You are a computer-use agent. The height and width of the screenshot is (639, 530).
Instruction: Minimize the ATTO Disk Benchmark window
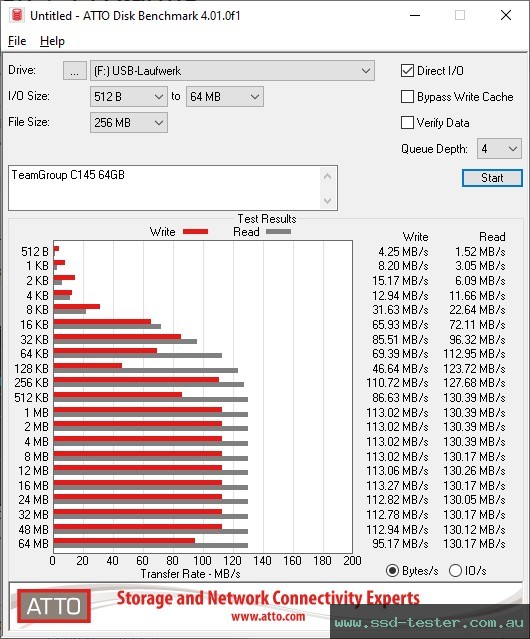[415, 15]
